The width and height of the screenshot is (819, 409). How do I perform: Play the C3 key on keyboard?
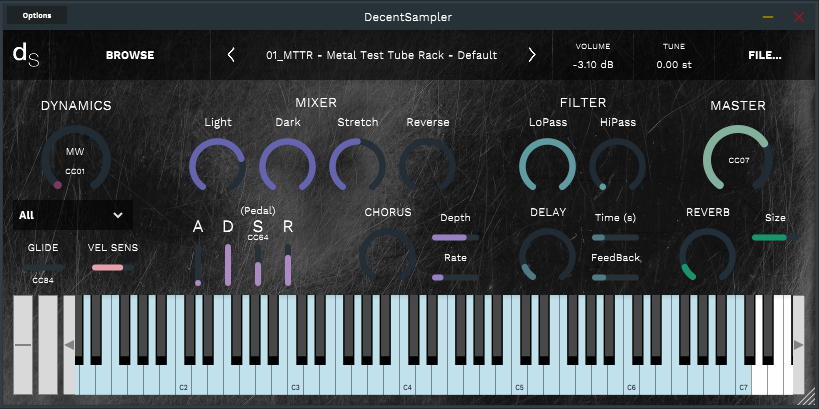click(x=296, y=380)
